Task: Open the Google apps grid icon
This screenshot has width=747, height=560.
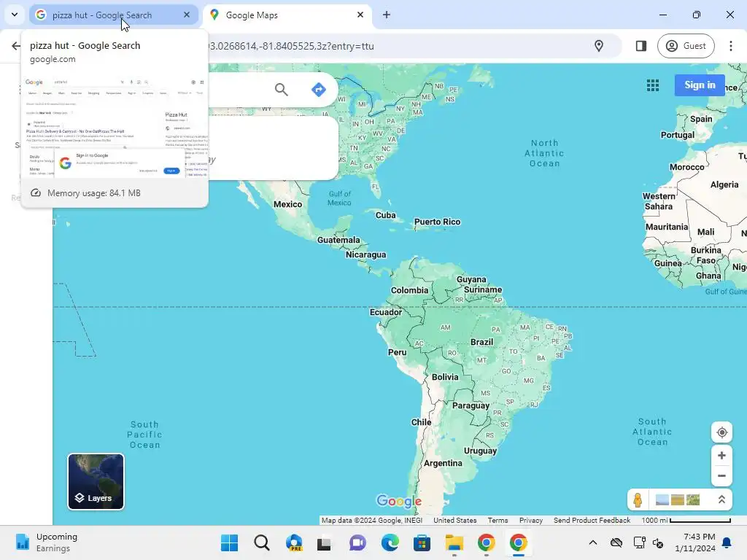Action: (653, 85)
